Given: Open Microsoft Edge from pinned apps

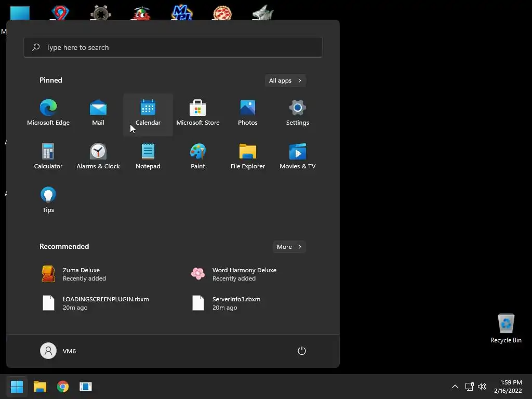Looking at the screenshot, I should point(48,113).
